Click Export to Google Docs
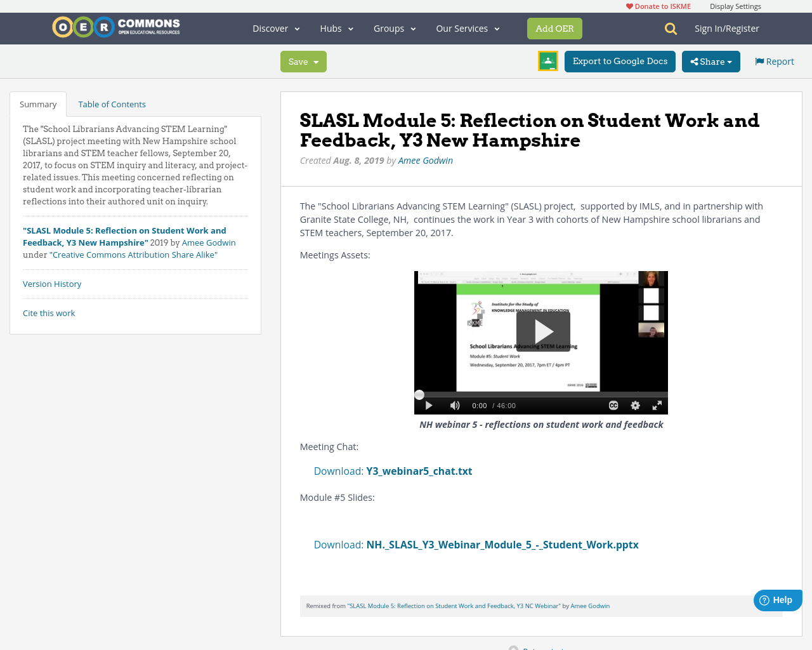 620,61
